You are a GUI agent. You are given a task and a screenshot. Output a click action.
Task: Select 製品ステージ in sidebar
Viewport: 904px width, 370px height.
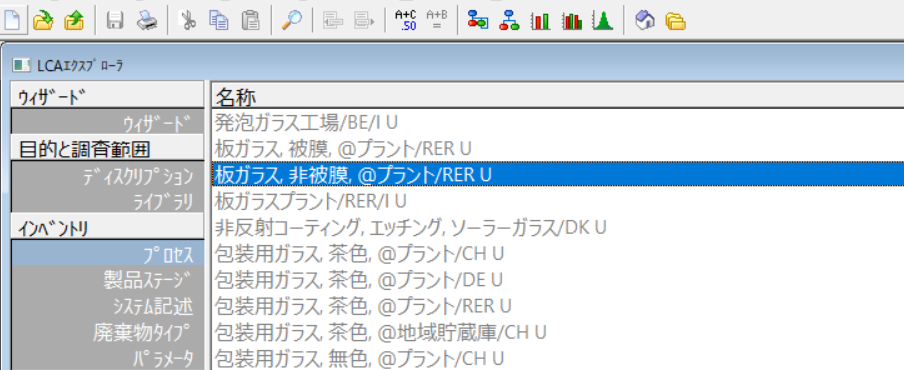(107, 280)
